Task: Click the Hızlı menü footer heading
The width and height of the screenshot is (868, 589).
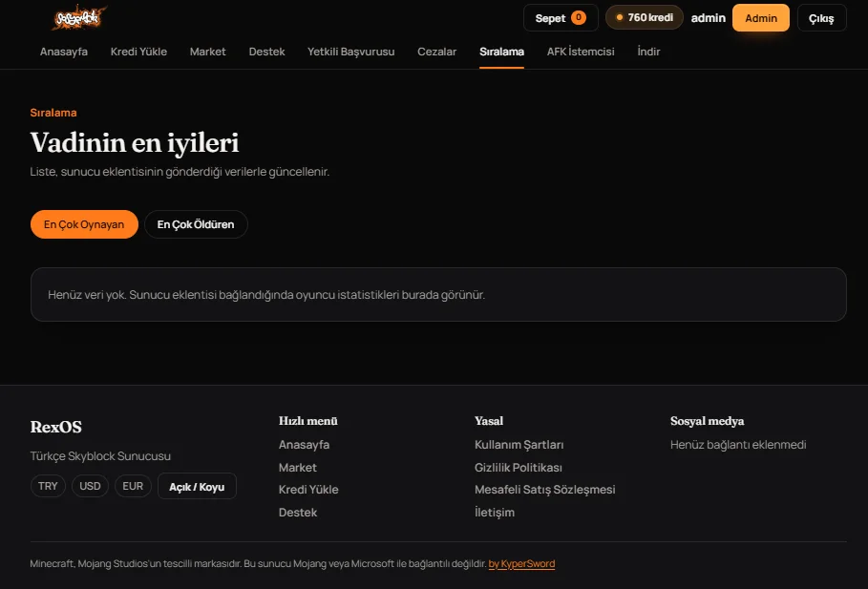Action: [x=307, y=421]
